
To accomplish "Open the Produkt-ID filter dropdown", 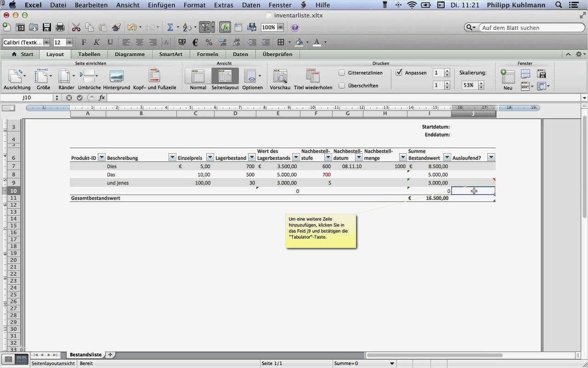I will (102, 157).
